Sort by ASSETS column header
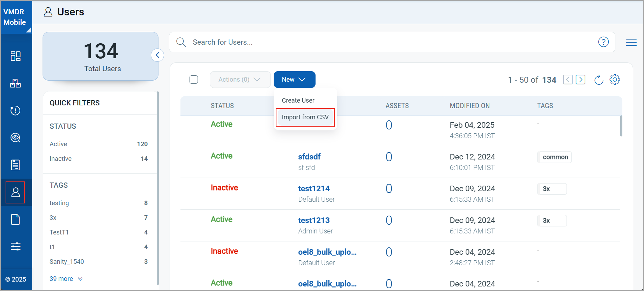This screenshot has width=644, height=291. [x=397, y=106]
